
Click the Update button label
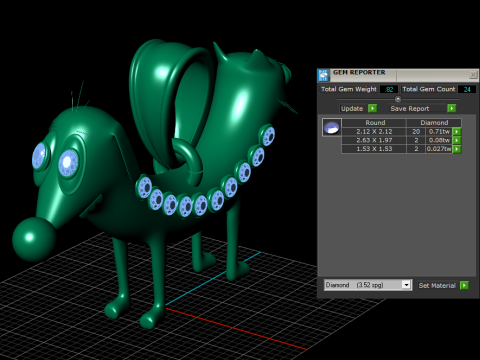click(x=352, y=109)
